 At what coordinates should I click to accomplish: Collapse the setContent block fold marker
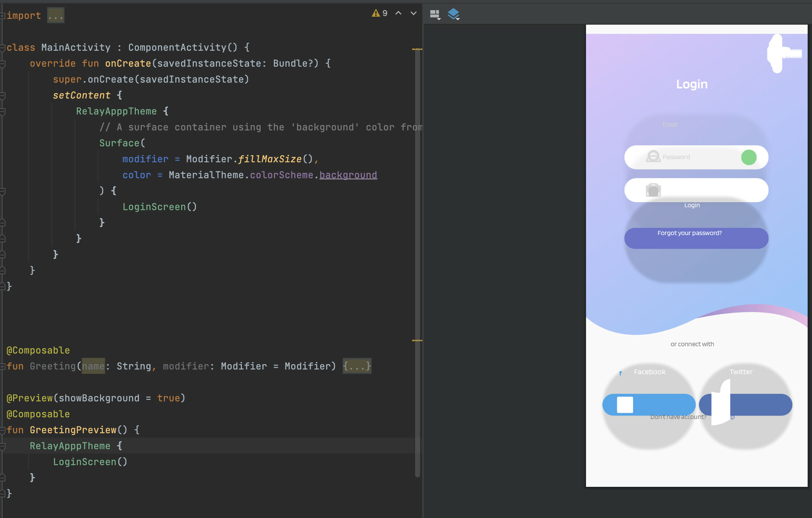pyautogui.click(x=3, y=96)
